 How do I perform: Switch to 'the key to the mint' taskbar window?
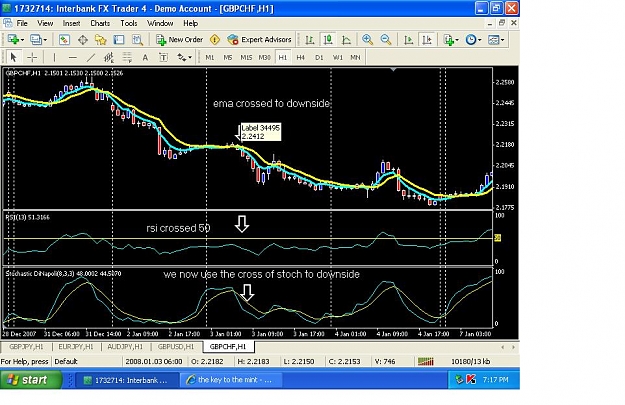coord(231,380)
